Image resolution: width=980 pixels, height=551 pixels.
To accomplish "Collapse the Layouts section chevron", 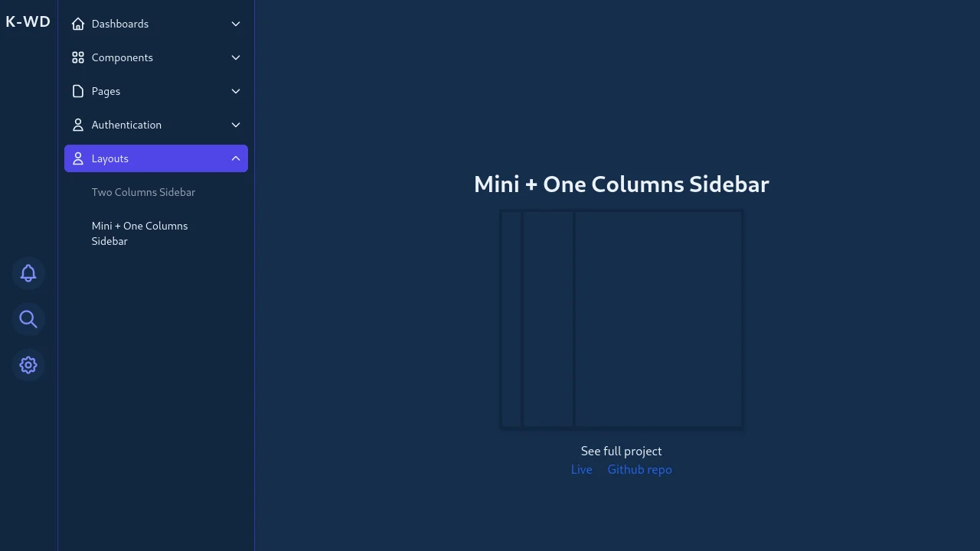I will (236, 158).
